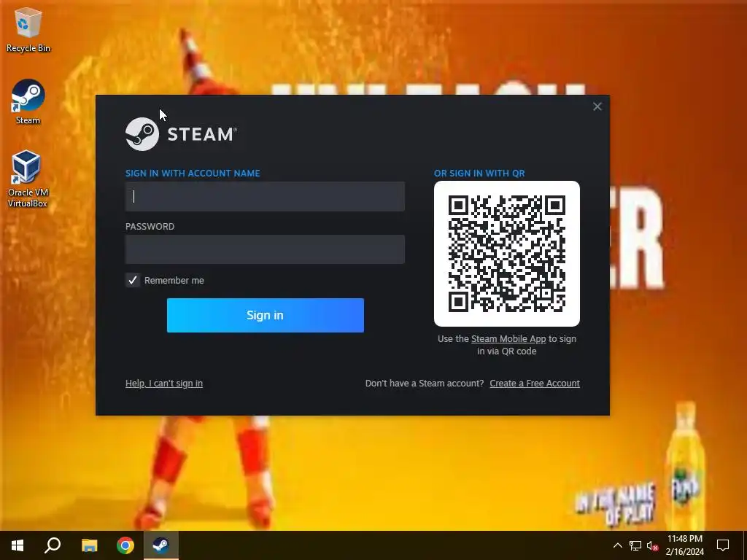Open taskbar Search magnifier

(x=53, y=545)
